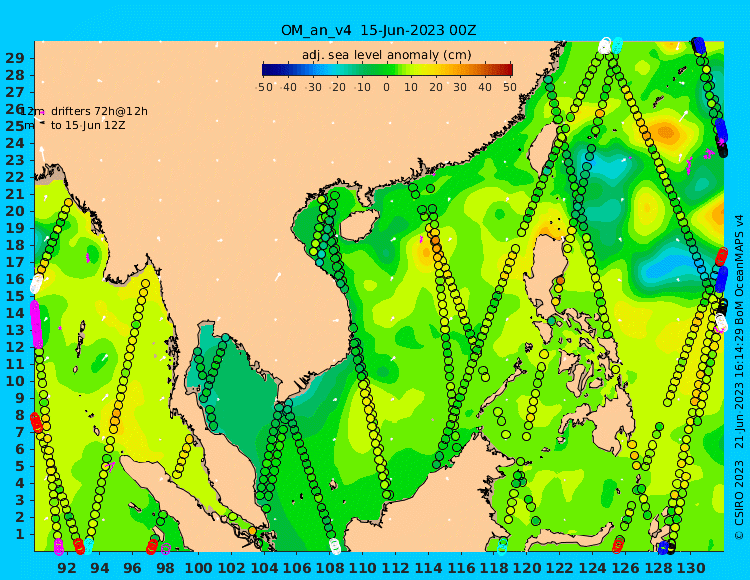
Task: Select longitude axis label "92"
Action: click(66, 568)
